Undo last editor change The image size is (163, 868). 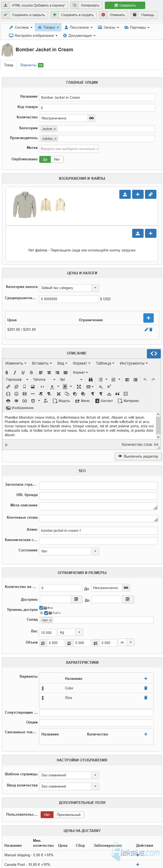(145, 379)
